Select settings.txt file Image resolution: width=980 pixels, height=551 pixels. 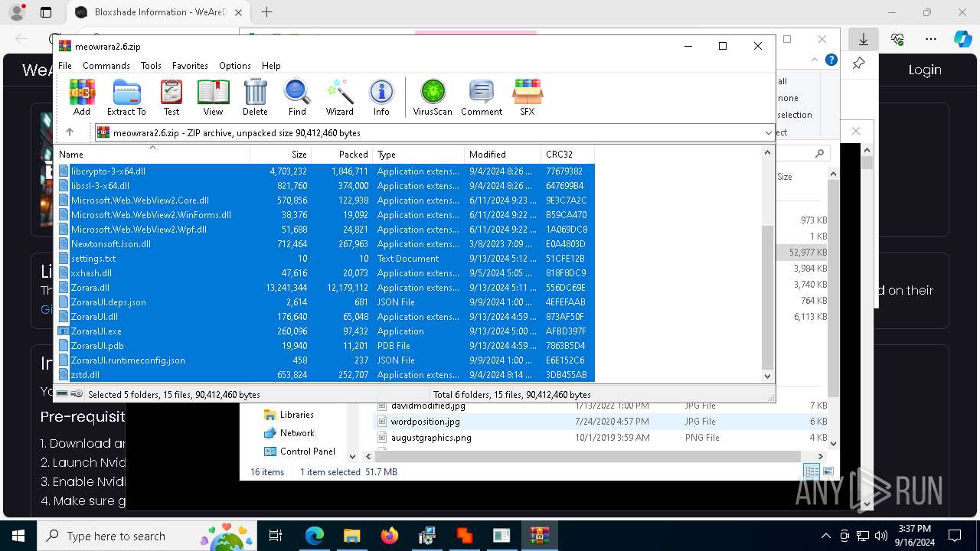[x=325, y=259]
